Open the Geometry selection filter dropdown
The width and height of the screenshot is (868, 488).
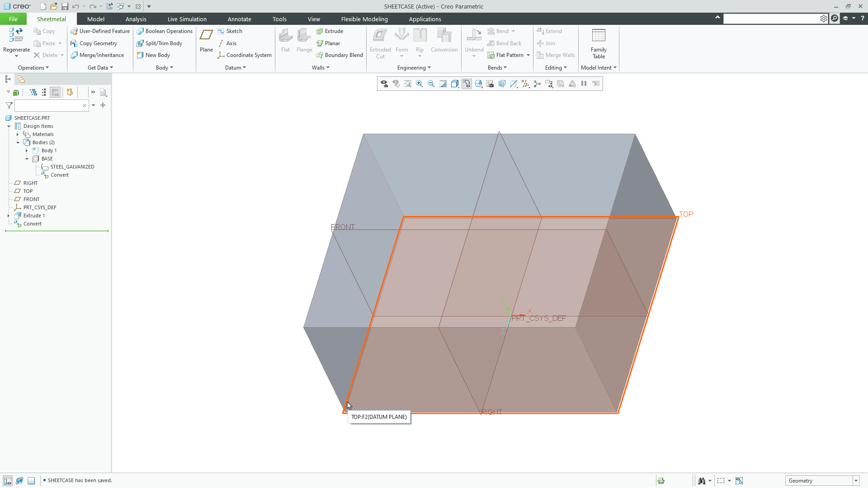coord(856,481)
